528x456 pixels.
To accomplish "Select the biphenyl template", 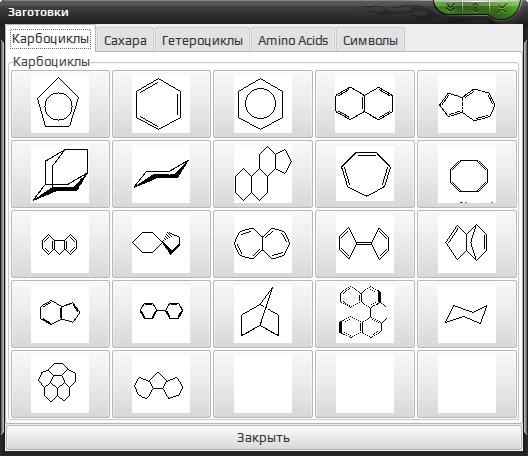I will 161,314.
